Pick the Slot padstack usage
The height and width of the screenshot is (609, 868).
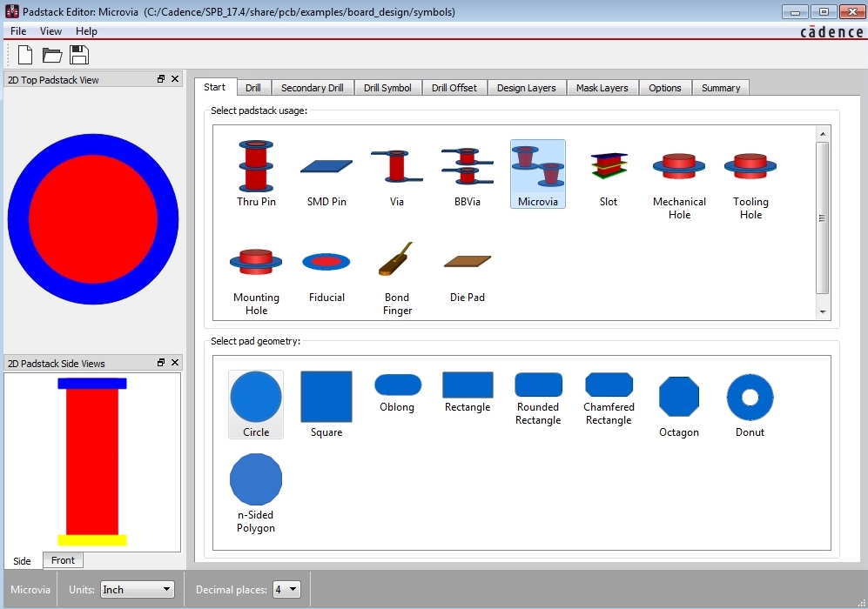[x=609, y=174]
